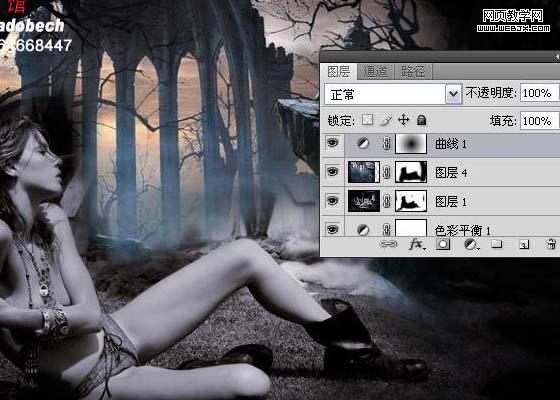Select the 曲线 1 layer name
The width and height of the screenshot is (560, 400).
(451, 144)
